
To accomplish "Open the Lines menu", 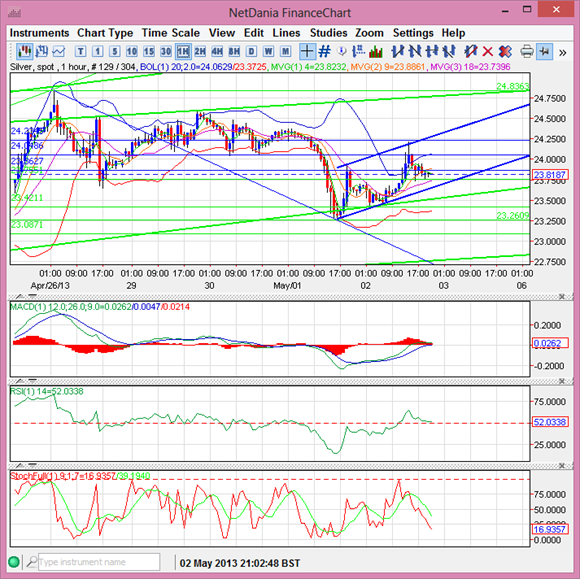I will (x=286, y=33).
